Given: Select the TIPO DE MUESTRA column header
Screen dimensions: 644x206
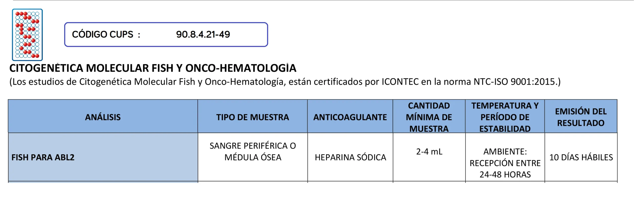Looking at the screenshot, I should [252, 117].
